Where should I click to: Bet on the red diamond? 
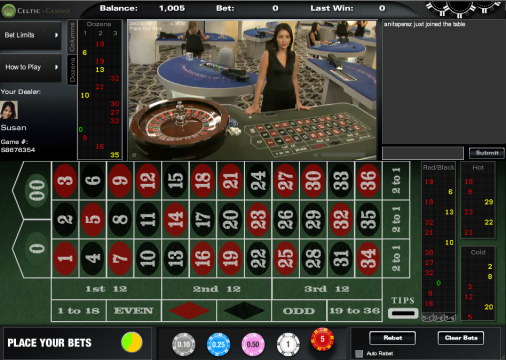(189, 311)
